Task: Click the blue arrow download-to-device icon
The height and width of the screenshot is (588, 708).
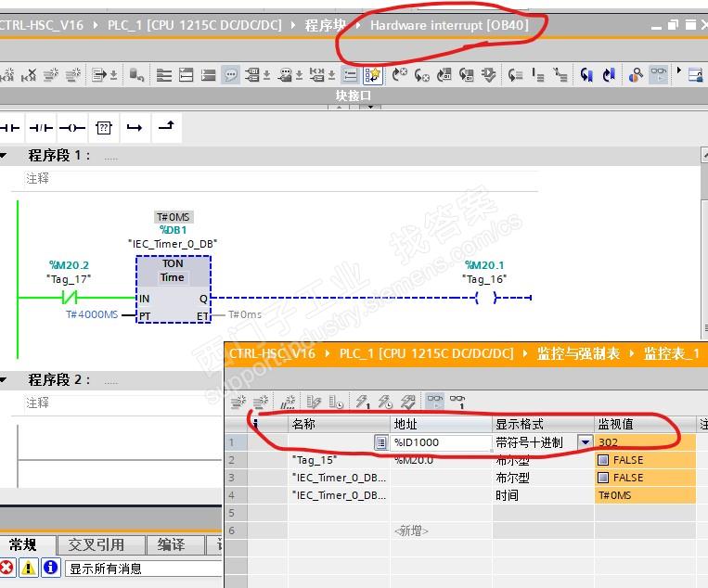Action: [x=586, y=75]
